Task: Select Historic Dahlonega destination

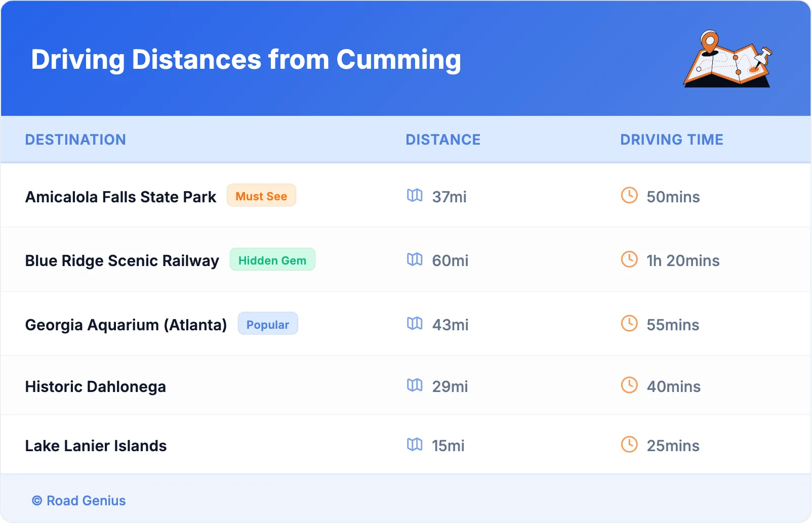Action: coord(96,386)
